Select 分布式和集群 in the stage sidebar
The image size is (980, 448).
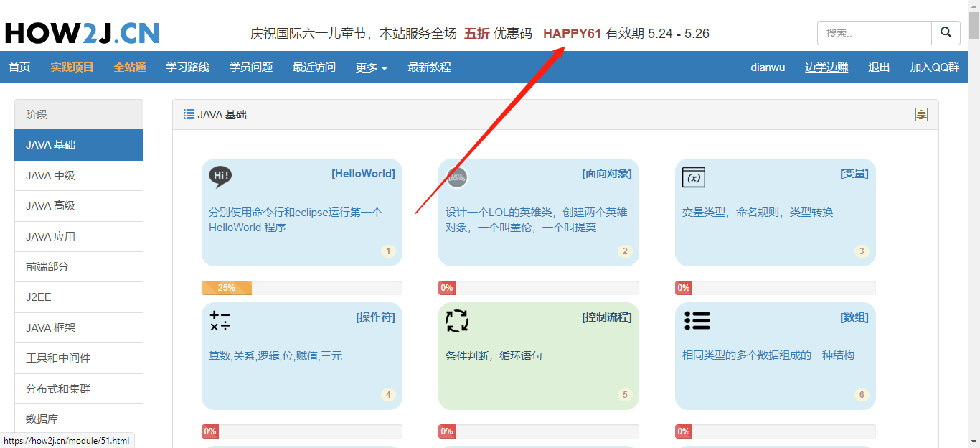click(79, 389)
